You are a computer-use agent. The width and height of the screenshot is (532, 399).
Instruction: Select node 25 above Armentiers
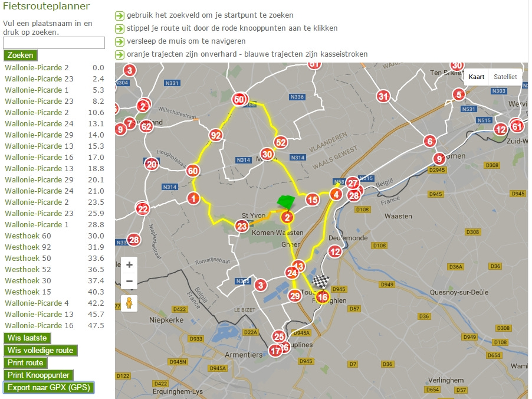279,336
